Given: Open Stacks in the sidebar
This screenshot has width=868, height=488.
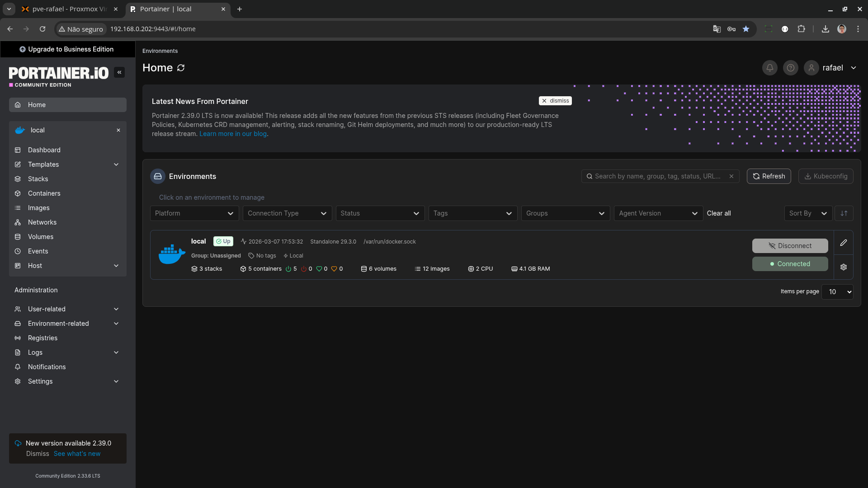Looking at the screenshot, I should [x=68, y=179].
